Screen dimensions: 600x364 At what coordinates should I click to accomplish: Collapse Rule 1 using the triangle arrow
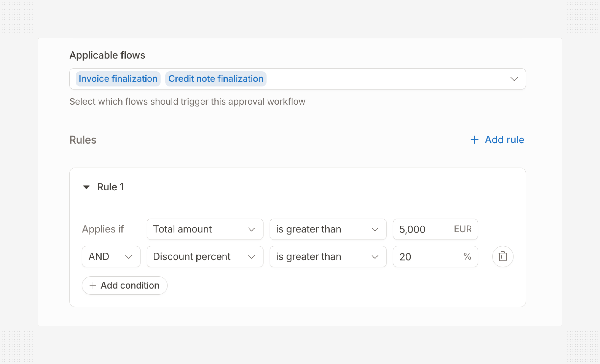point(86,187)
